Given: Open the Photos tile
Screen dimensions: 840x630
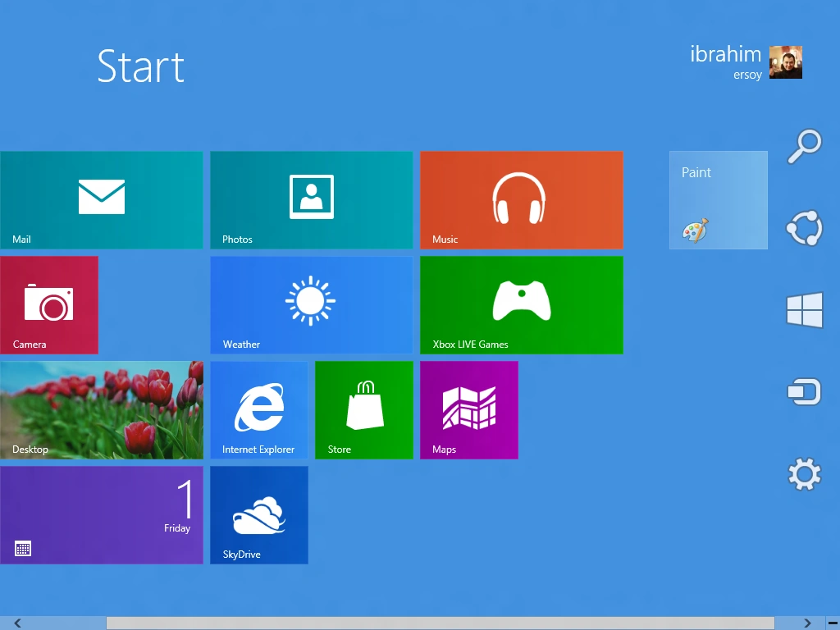Looking at the screenshot, I should pyautogui.click(x=311, y=200).
